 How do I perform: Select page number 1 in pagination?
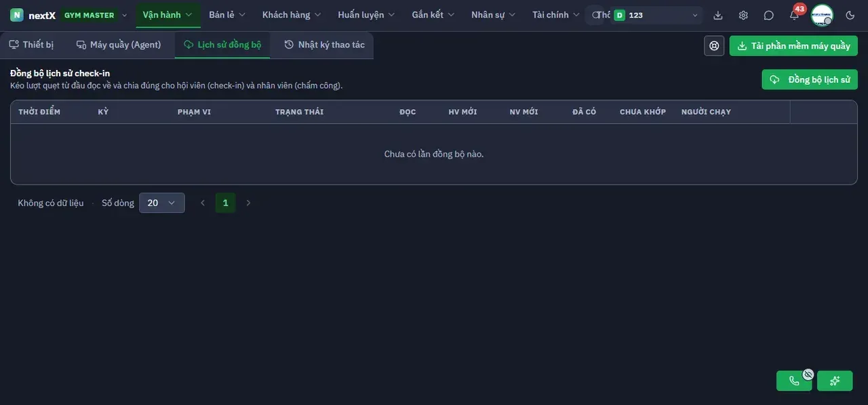click(226, 203)
